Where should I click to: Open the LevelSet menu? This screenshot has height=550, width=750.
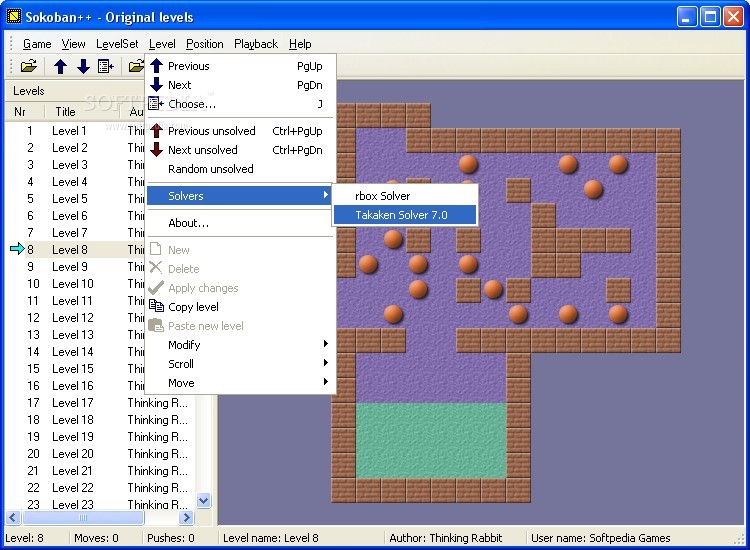117,44
